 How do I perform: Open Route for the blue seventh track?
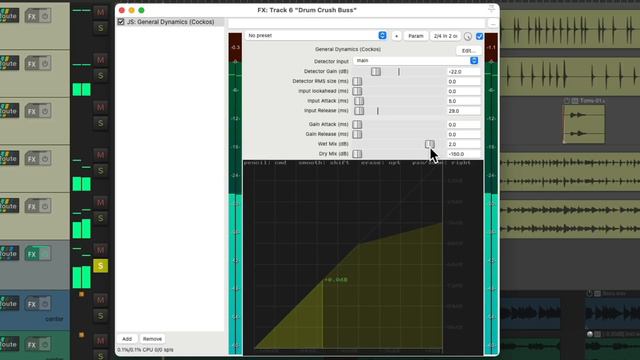pos(9,304)
